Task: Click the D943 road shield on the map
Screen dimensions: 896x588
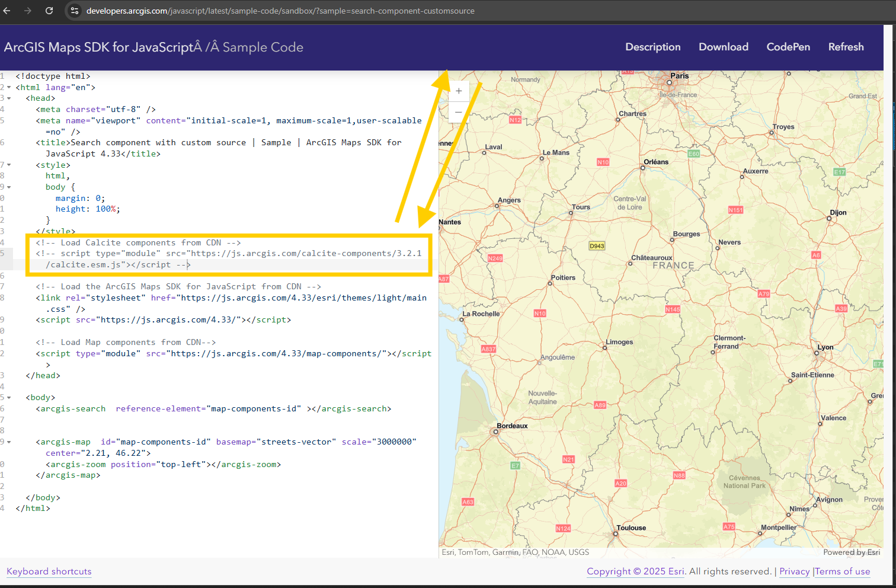Action: (597, 246)
